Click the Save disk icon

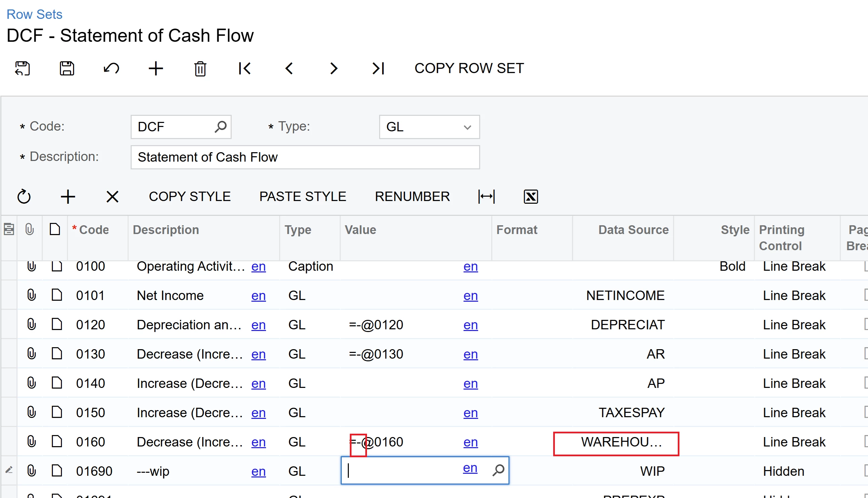point(67,68)
